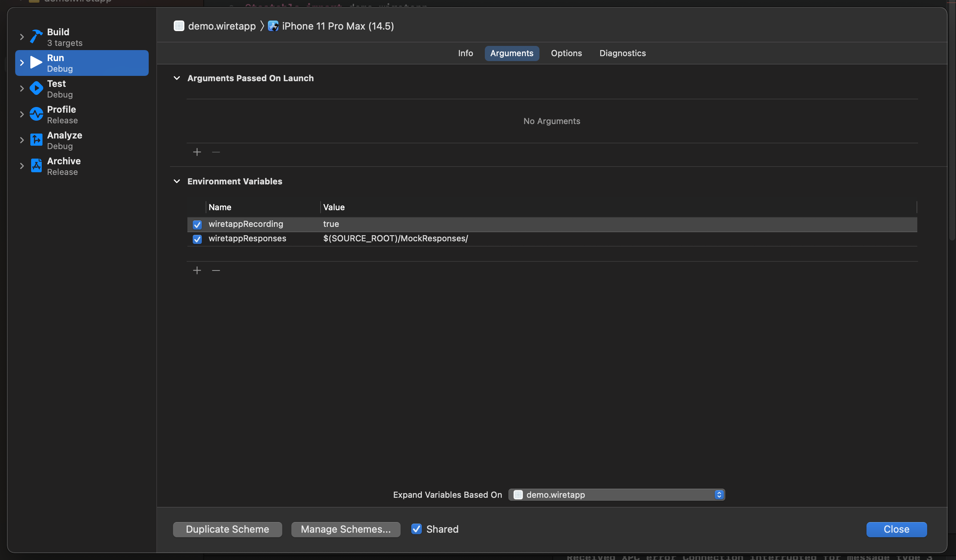Uncheck the wiretappResponses variable

click(x=197, y=239)
